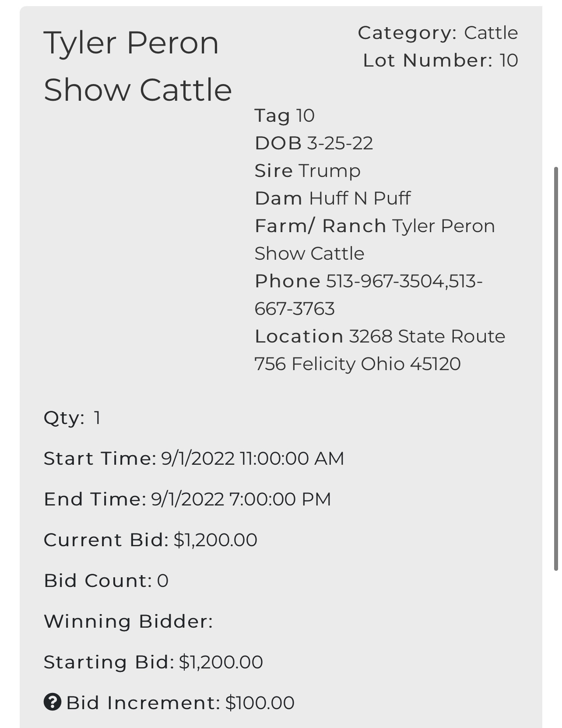Screen dimensions: 562x728
Task: Click the Category Cattle label
Action: point(438,33)
